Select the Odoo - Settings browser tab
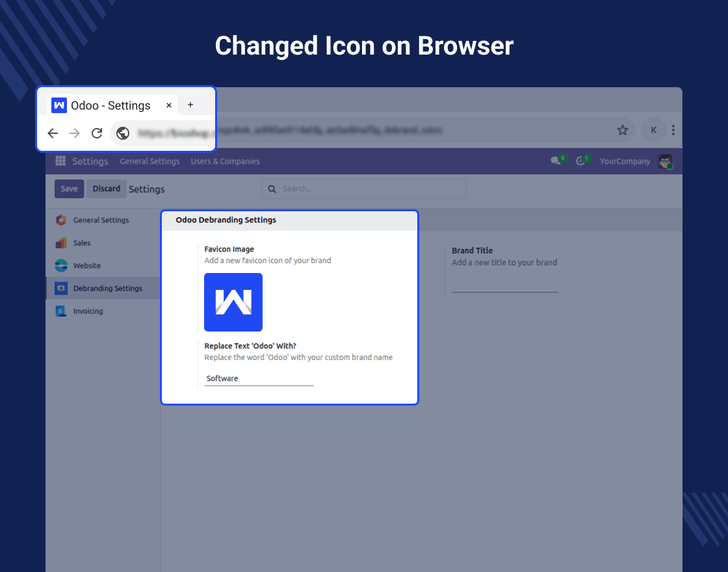Image resolution: width=728 pixels, height=572 pixels. pos(111,105)
